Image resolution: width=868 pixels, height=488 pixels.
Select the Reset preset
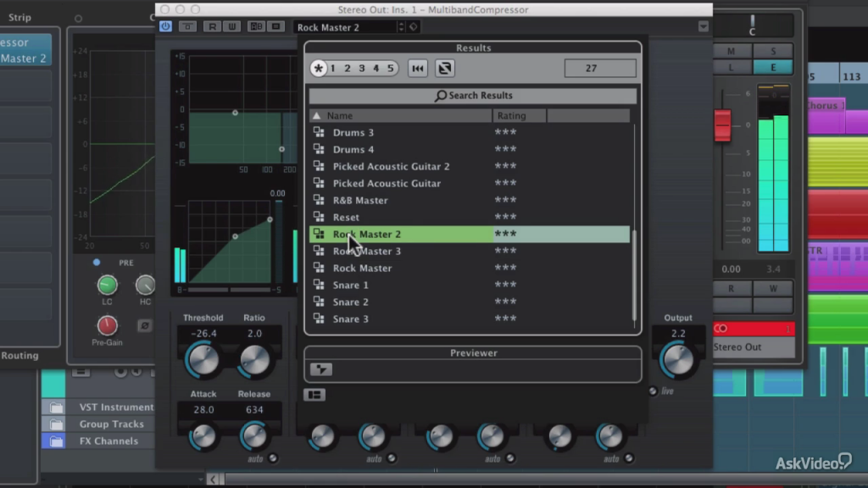pyautogui.click(x=470, y=217)
